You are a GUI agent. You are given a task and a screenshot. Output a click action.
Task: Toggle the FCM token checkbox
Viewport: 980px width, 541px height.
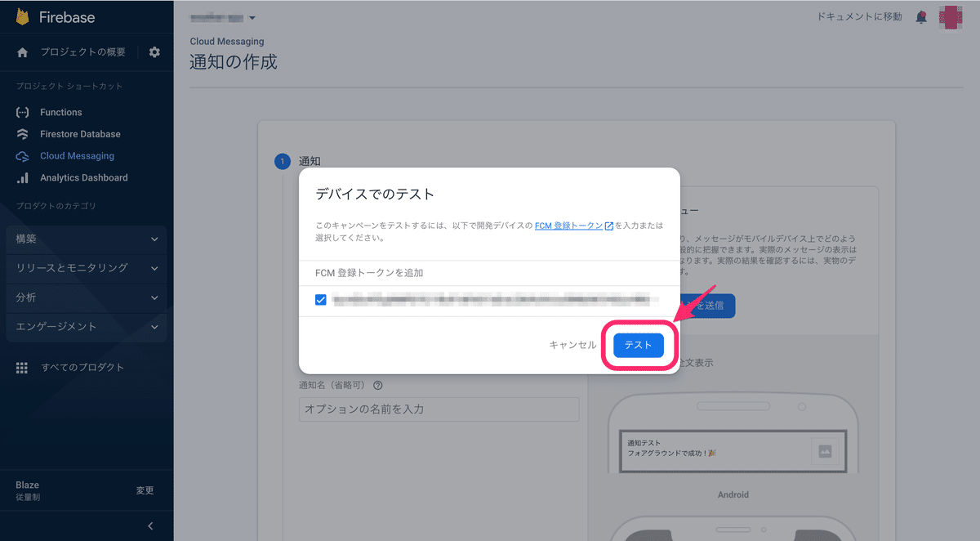tap(321, 300)
